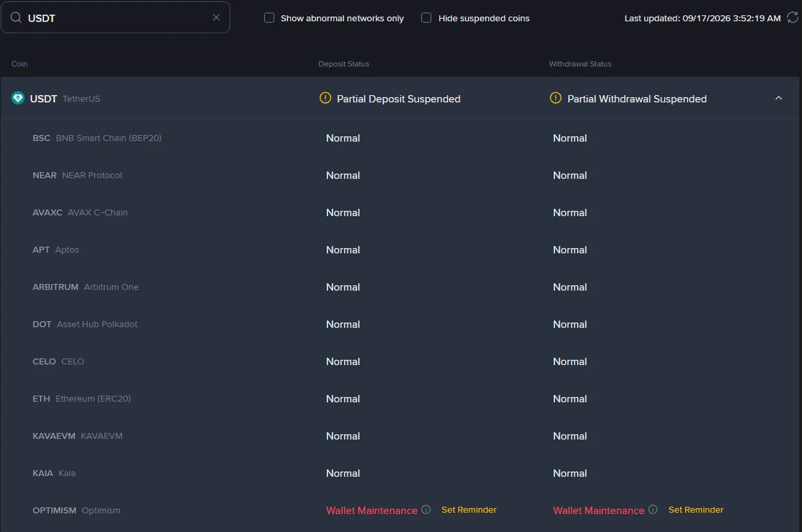The height and width of the screenshot is (532, 802).
Task: Select the KAIA Kaia network row
Action: coord(401,473)
